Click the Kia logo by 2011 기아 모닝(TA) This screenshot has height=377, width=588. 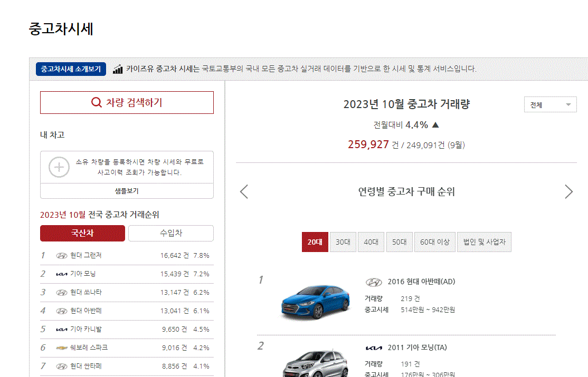tap(374, 348)
